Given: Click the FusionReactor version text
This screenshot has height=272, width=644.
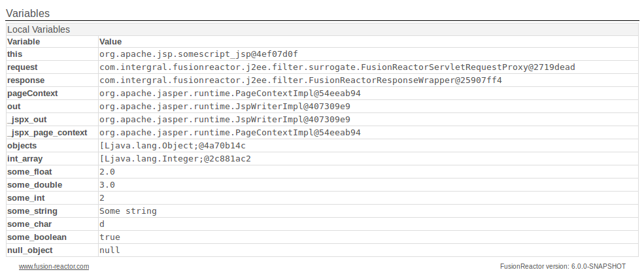Looking at the screenshot, I should point(563,267).
